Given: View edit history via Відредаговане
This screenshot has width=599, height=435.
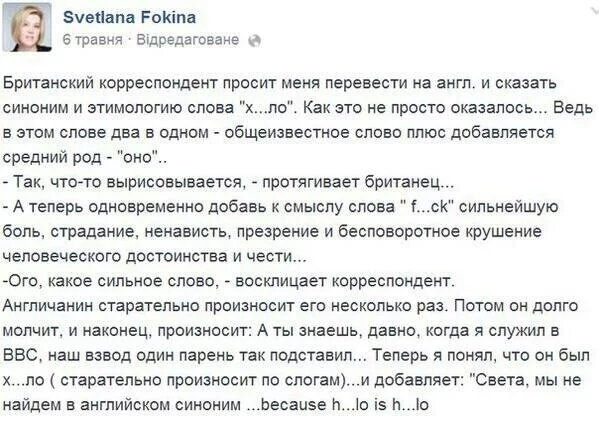Looking at the screenshot, I should click(x=188, y=40).
